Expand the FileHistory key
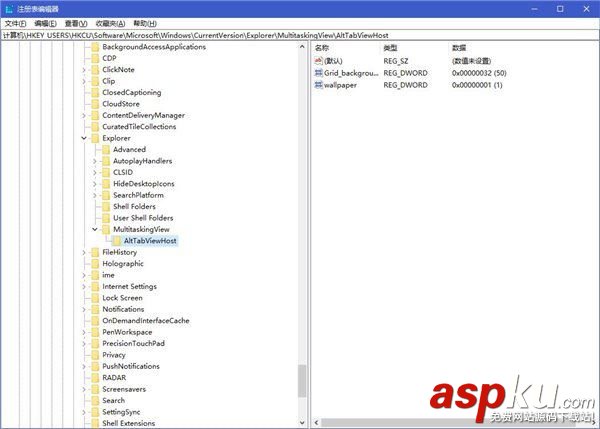 (x=84, y=252)
